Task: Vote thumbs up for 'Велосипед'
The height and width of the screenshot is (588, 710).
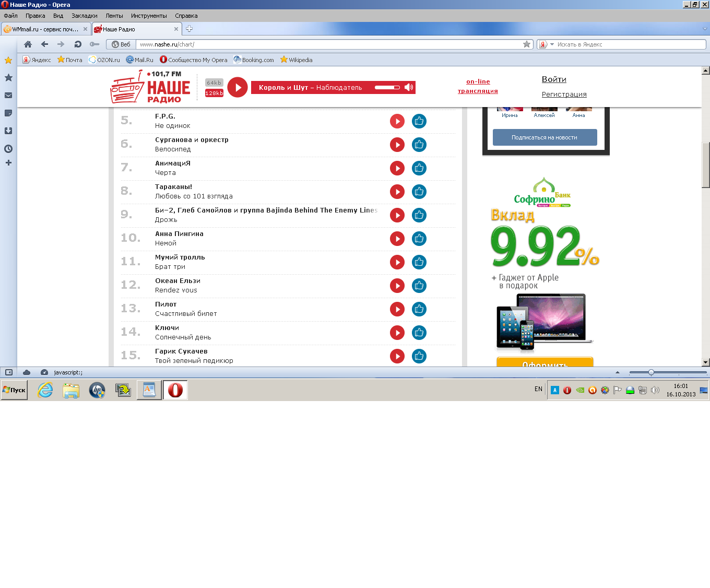Action: click(x=419, y=145)
